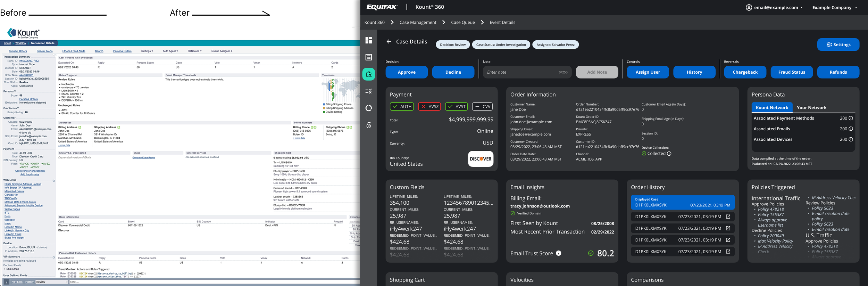Click the Assign User button
This screenshot has width=868, height=286.
648,72
